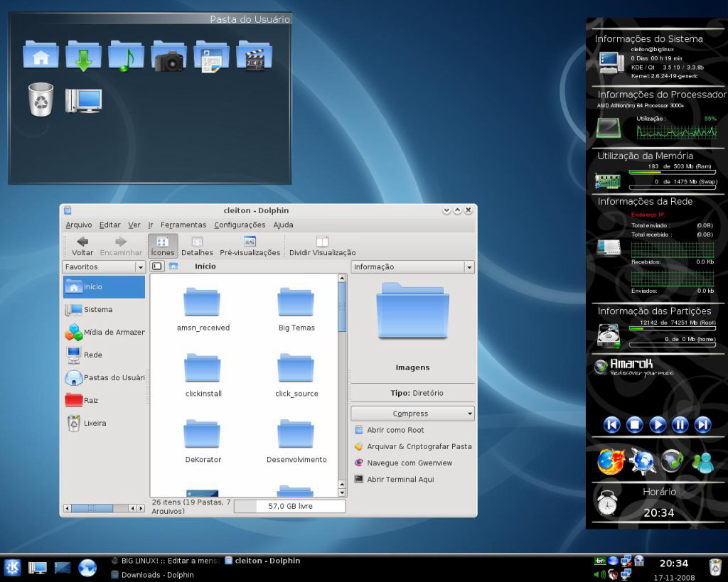Select the clickinstall folder
The width and height of the screenshot is (728, 582).
click(x=203, y=375)
